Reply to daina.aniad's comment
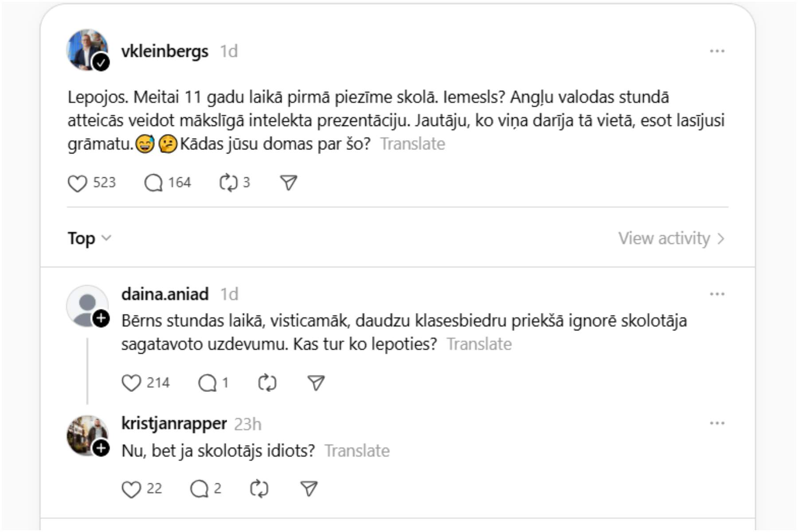Viewport: 798px width, 532px height. [207, 383]
